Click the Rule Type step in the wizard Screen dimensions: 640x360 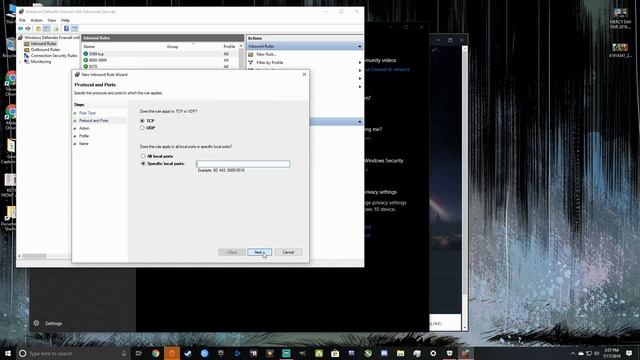[87, 113]
